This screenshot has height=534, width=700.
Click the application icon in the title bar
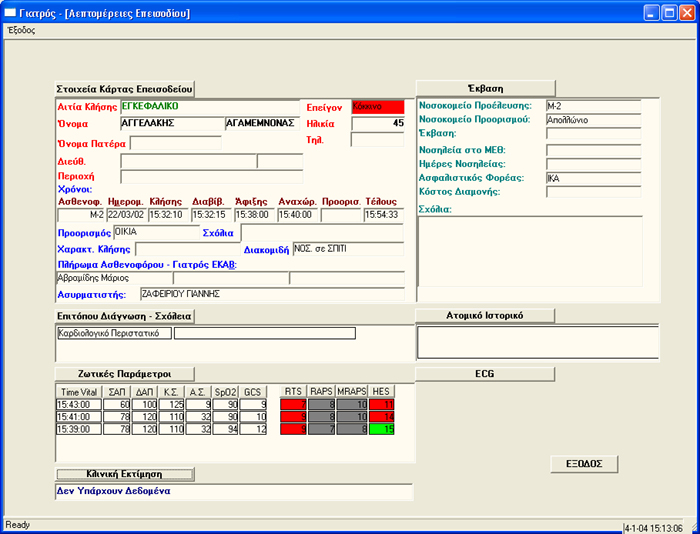click(x=10, y=13)
